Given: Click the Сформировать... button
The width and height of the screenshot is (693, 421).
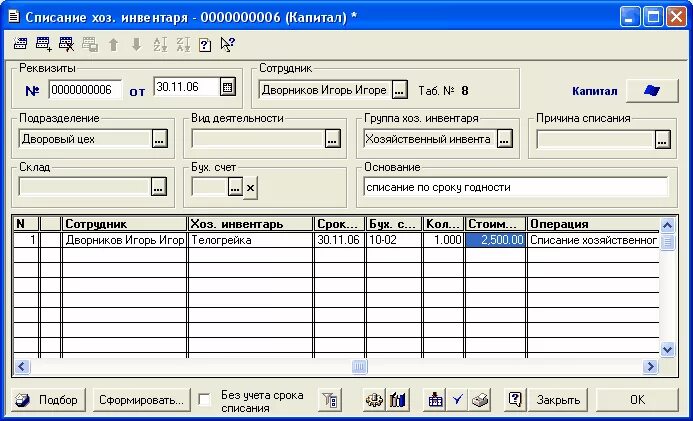Looking at the screenshot, I should coord(141,400).
